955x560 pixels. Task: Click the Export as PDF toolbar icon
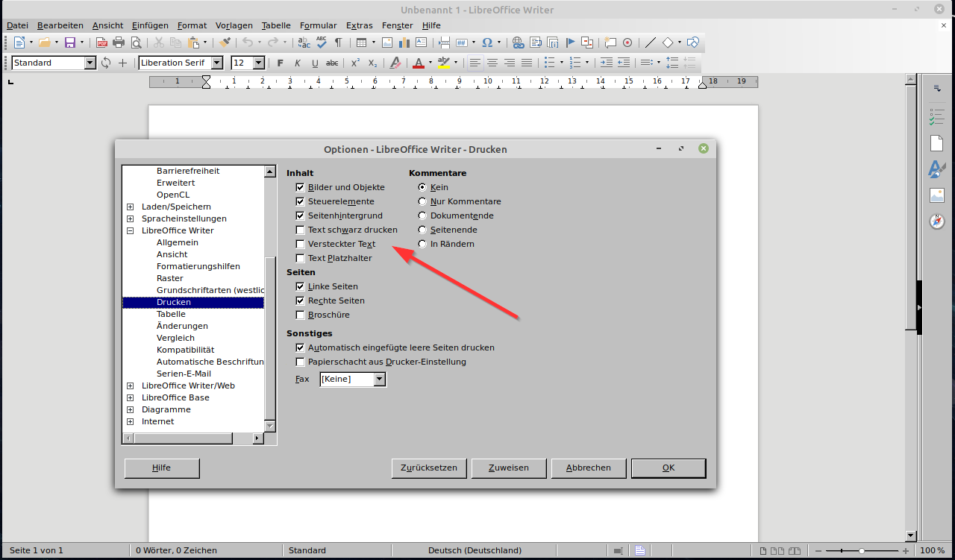pos(101,43)
